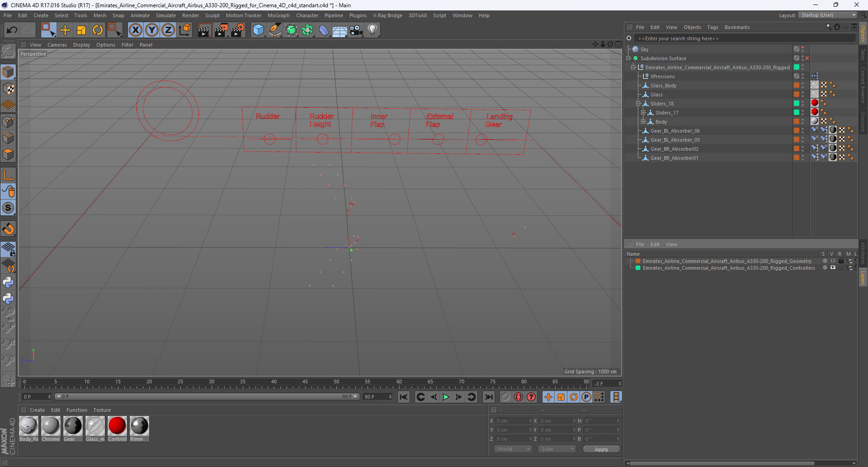Toggle X axis lock
The width and height of the screenshot is (868, 467).
[x=135, y=30]
